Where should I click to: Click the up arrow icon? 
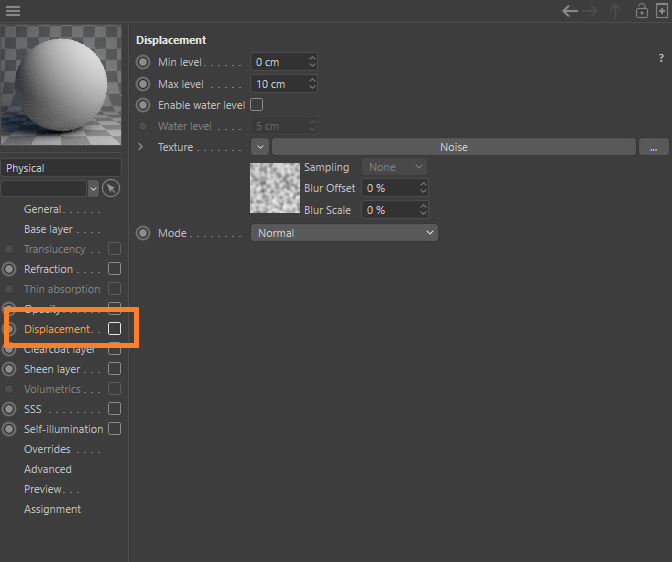616,11
